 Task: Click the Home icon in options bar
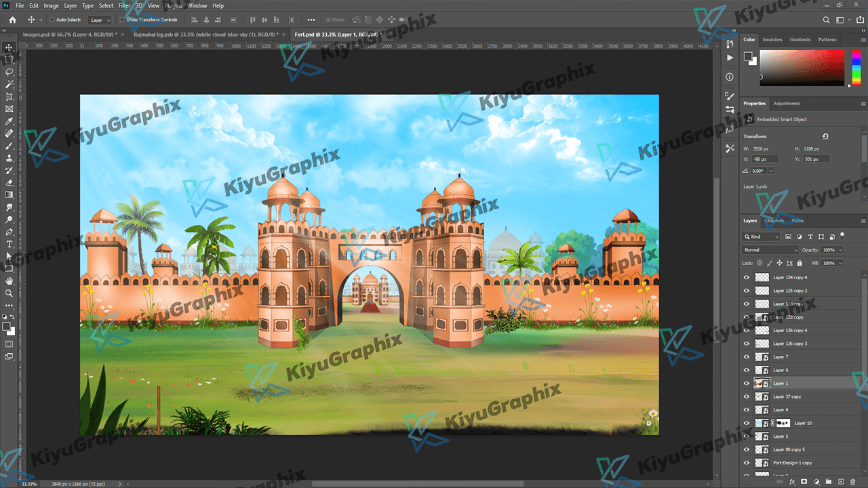[x=12, y=20]
